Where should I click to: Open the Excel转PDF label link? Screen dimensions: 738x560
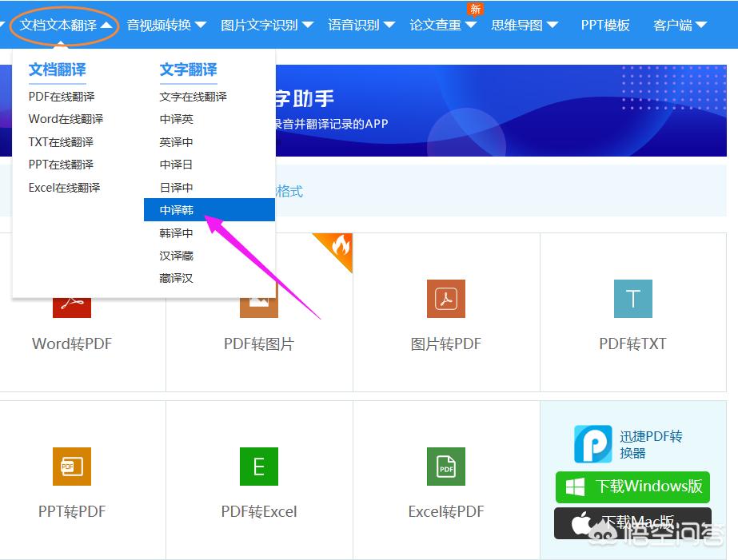[445, 511]
